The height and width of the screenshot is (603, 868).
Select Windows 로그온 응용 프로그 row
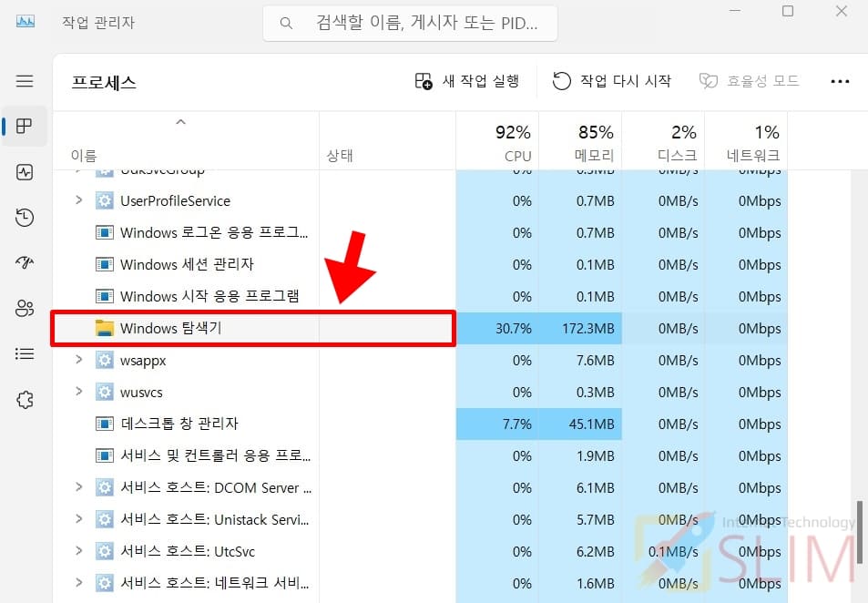pyautogui.click(x=421, y=232)
